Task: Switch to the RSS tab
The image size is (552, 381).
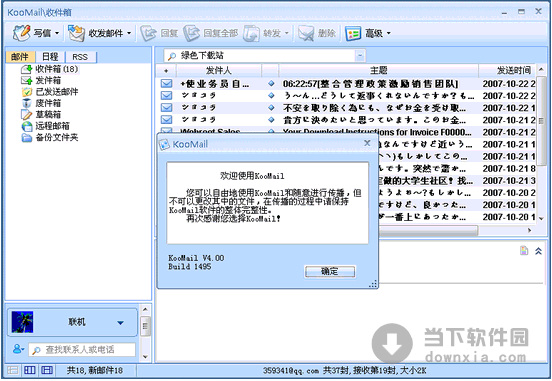Action: [80, 57]
